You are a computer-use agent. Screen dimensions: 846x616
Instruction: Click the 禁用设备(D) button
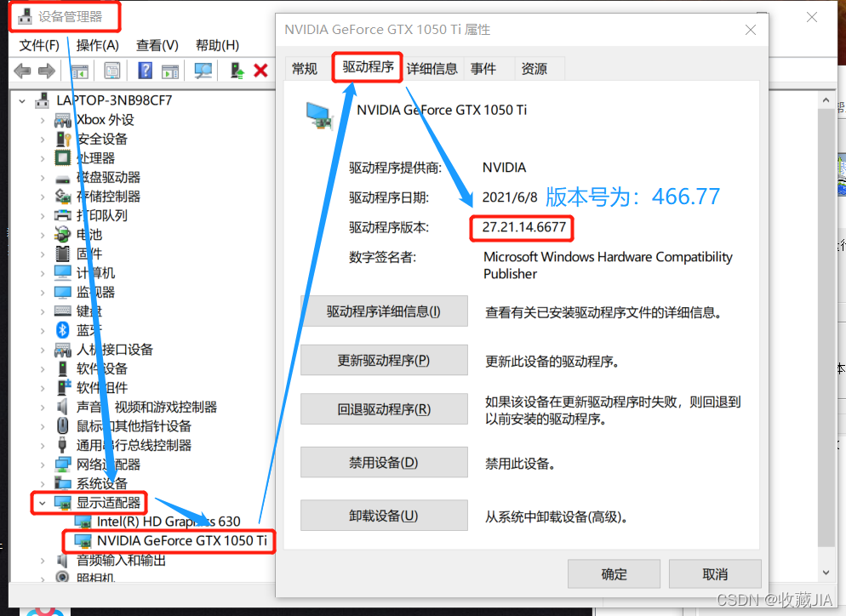384,462
